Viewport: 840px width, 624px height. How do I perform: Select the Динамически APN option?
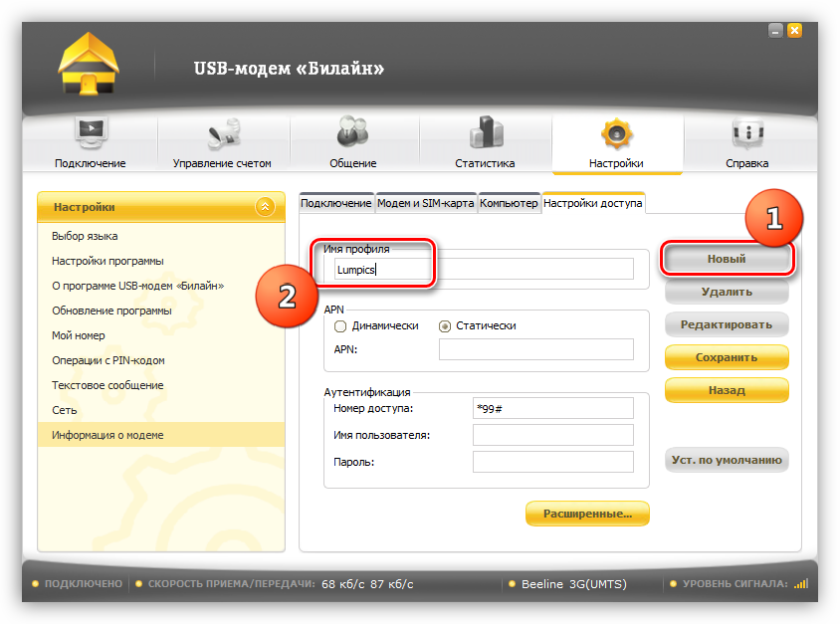pos(339,326)
